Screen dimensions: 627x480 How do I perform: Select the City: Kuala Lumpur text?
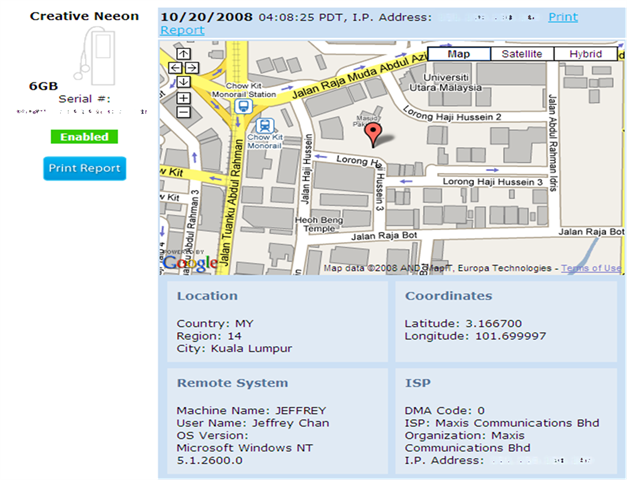[234, 348]
